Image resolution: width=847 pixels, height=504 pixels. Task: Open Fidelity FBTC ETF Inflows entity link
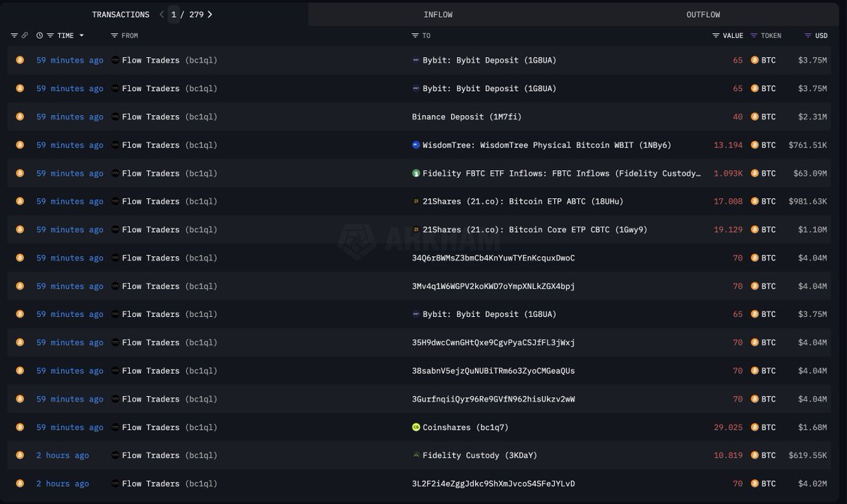tap(562, 173)
